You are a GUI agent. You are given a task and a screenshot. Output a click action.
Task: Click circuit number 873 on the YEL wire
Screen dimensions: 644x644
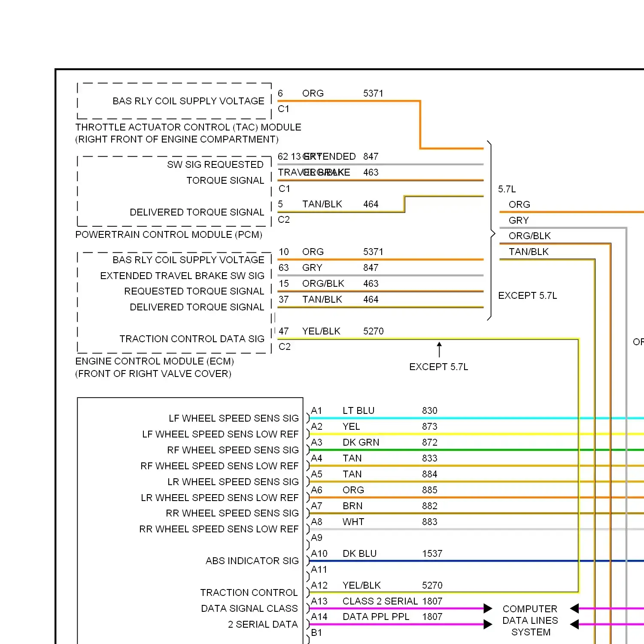(x=429, y=426)
